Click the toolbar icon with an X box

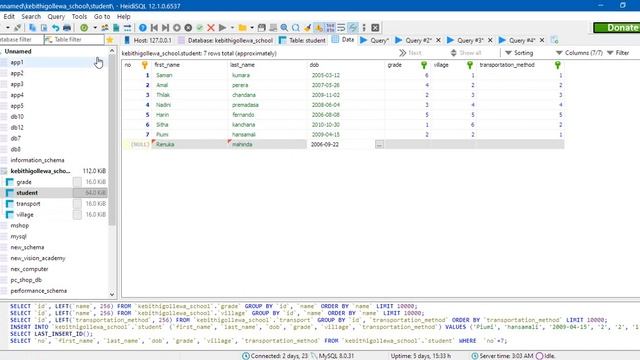tap(376, 28)
